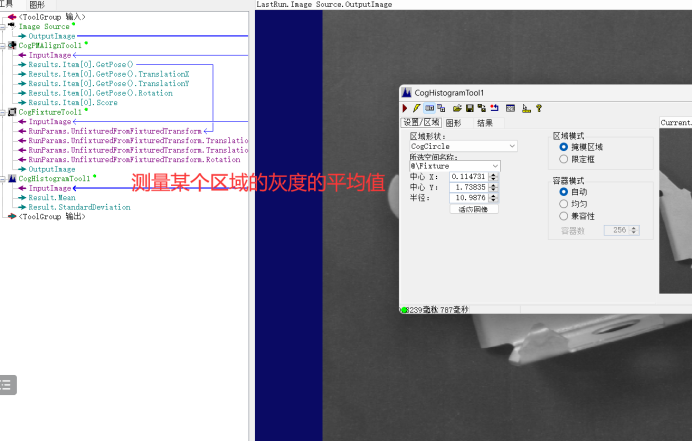Click the reset icon with red dot
Image resolution: width=693 pixels, height=441 pixels.
494,108
